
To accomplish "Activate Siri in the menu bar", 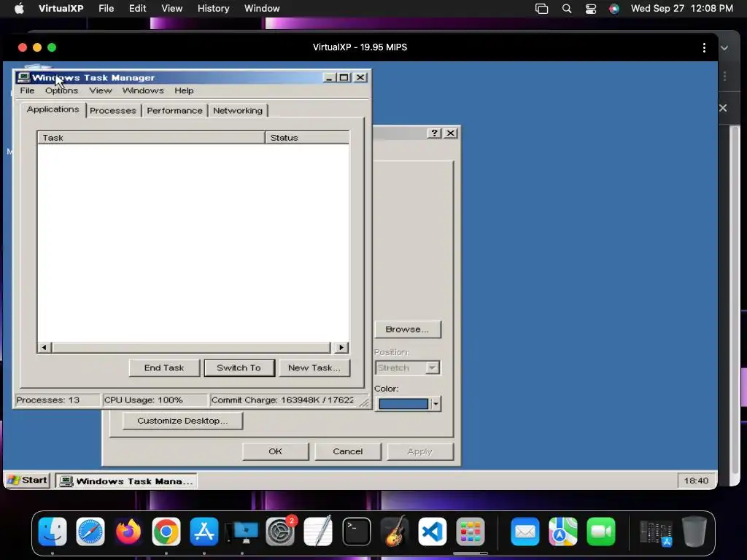I will (x=614, y=9).
